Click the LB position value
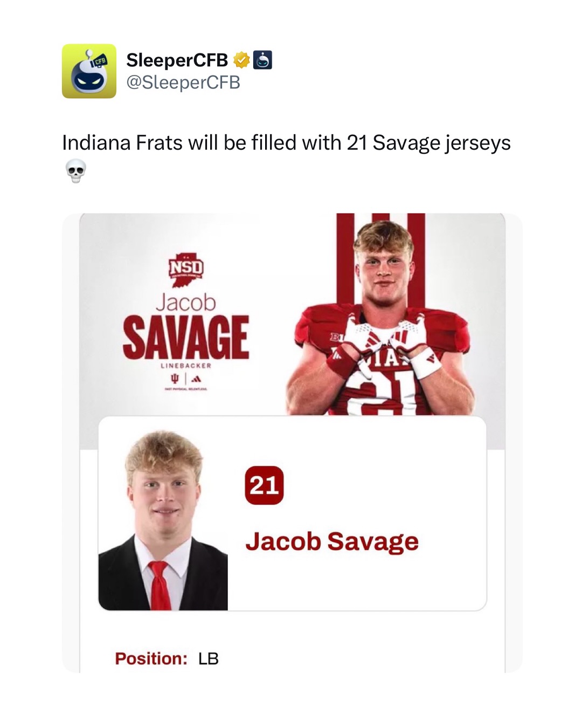Viewport: 582px width, 728px height. point(209,658)
